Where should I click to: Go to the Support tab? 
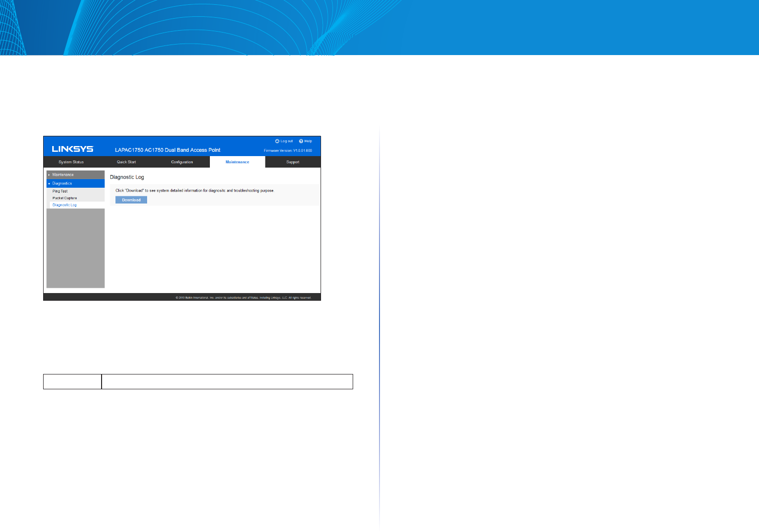(x=293, y=162)
